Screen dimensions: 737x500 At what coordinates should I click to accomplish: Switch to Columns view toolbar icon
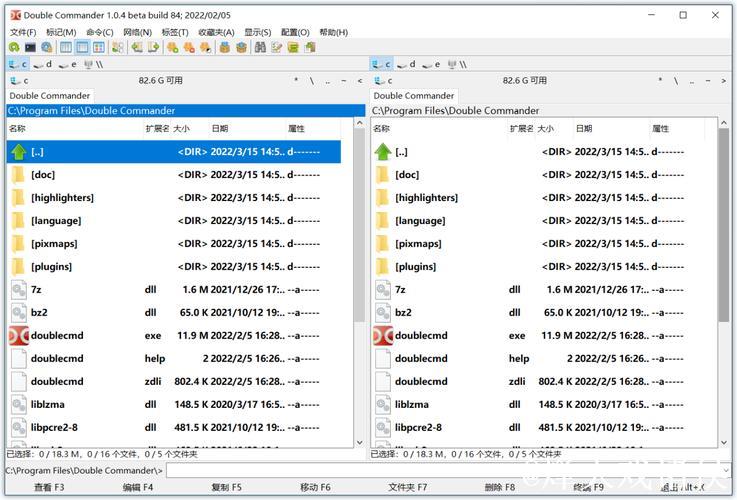(x=82, y=47)
